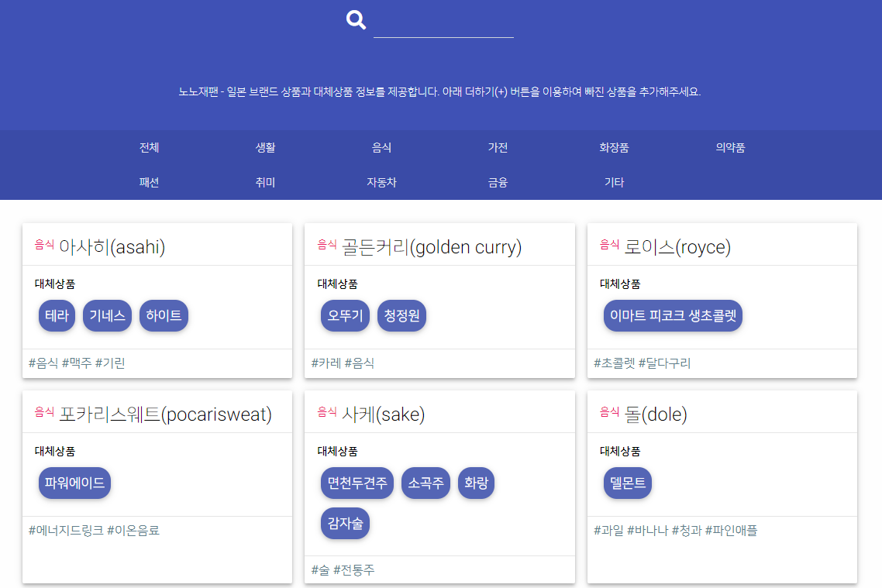Click the 화랑 alternative chip
Image resolution: width=882 pixels, height=588 pixels.
tap(476, 483)
